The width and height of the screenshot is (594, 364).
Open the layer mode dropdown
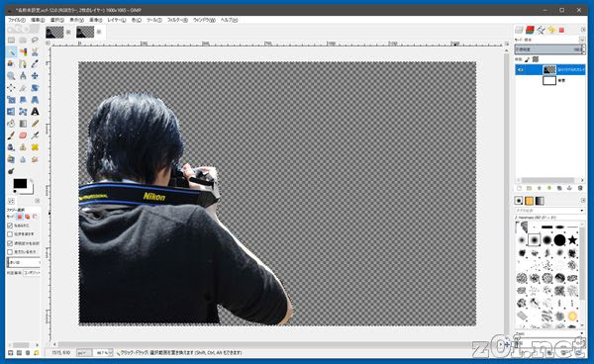[582, 40]
